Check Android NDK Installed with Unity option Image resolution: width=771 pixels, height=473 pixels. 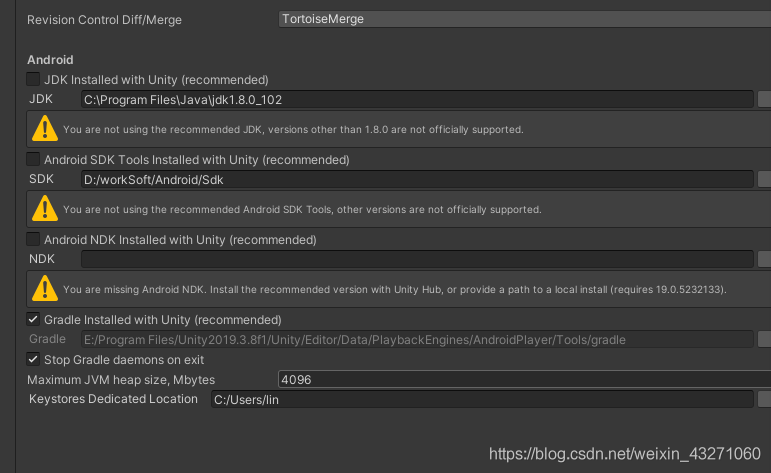(34, 239)
